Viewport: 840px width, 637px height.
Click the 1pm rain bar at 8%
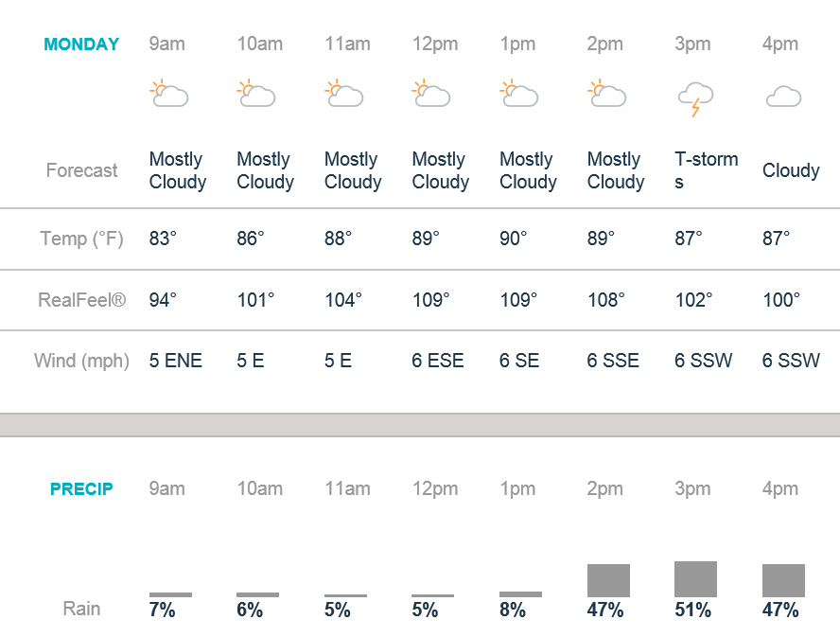point(520,594)
